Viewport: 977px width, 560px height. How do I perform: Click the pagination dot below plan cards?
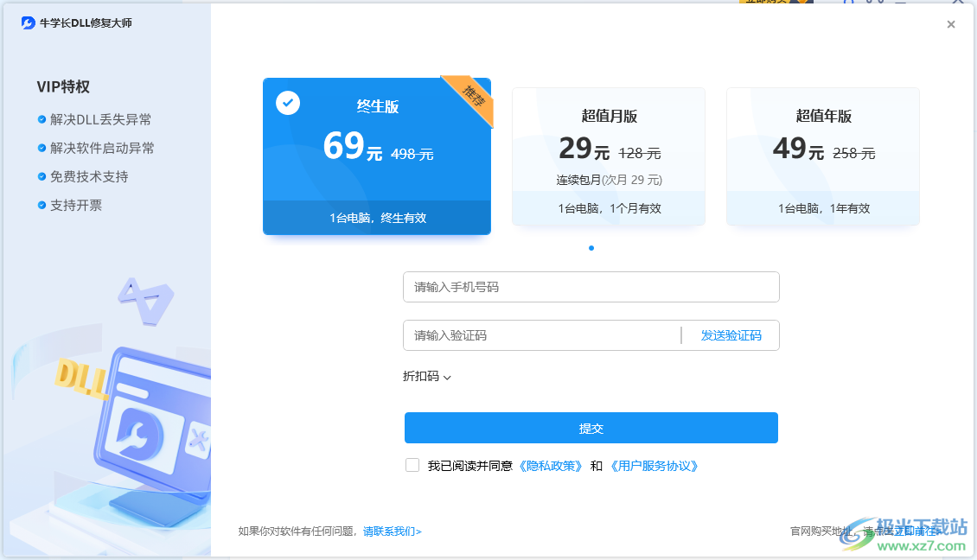click(591, 247)
